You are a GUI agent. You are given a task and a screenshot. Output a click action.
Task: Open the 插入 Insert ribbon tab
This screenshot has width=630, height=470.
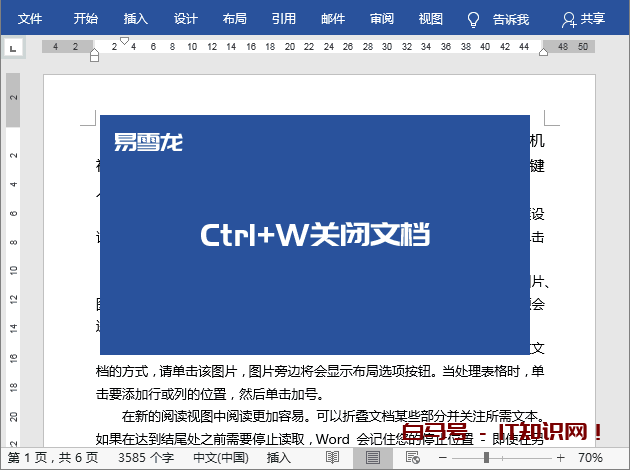tap(136, 19)
